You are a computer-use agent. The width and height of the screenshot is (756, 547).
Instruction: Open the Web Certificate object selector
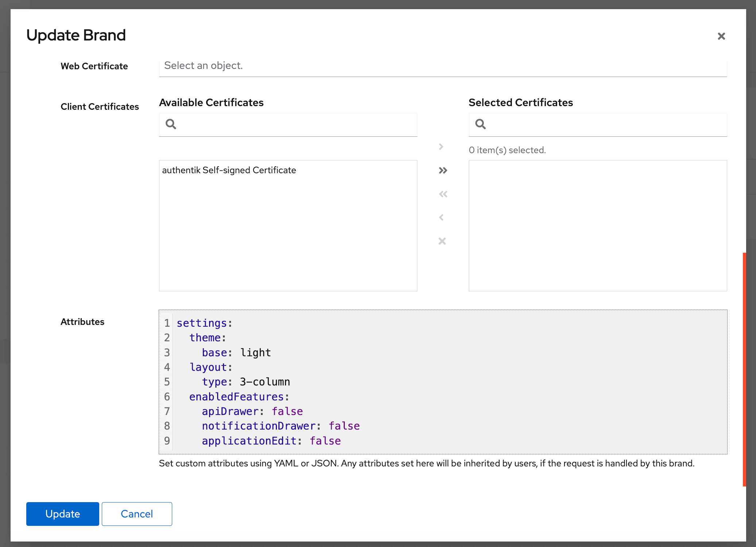442,66
